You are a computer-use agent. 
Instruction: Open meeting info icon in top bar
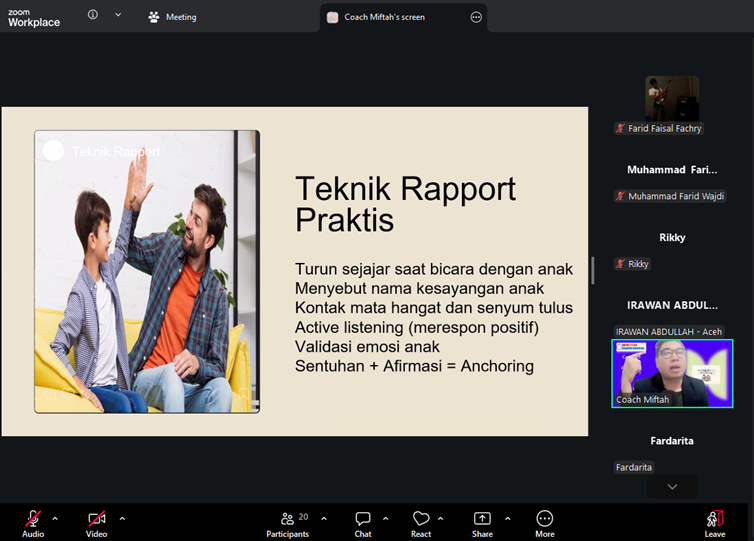(x=93, y=15)
